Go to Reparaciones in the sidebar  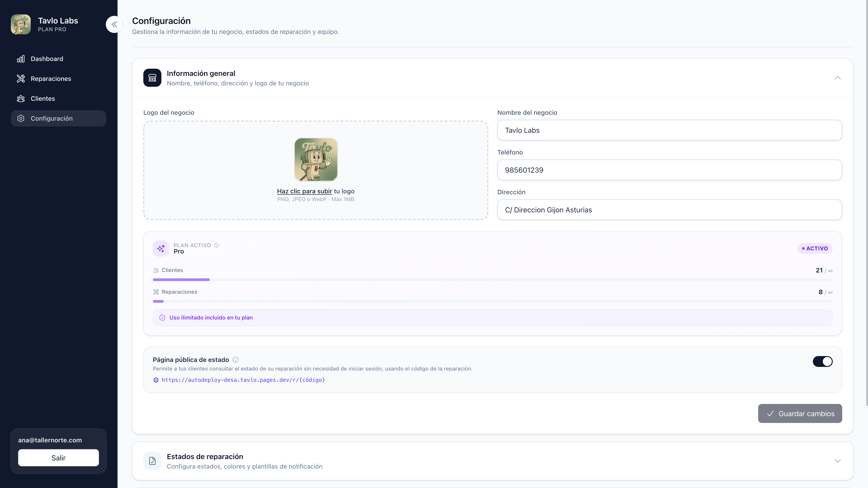(51, 79)
